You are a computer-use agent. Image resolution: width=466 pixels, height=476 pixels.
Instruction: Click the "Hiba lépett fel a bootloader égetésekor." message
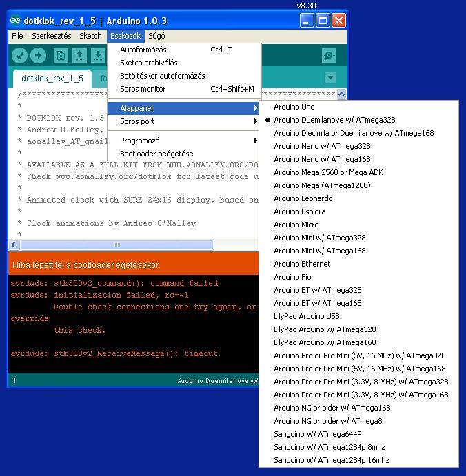(x=86, y=265)
